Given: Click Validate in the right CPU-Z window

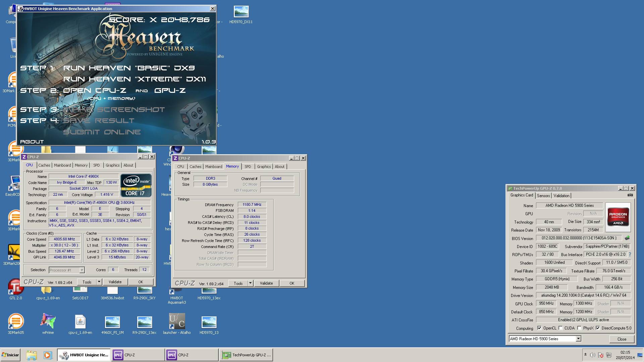Looking at the screenshot, I should (x=266, y=283).
